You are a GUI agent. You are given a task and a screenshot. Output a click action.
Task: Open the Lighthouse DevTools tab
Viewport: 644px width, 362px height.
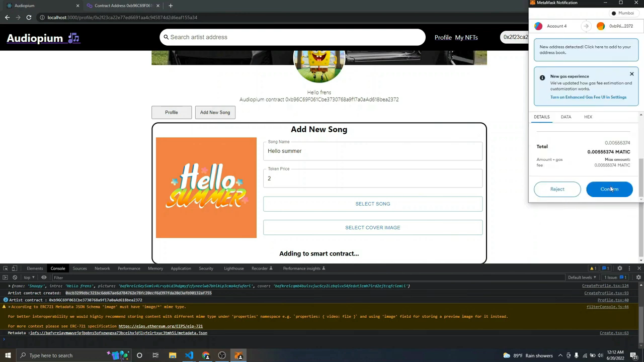(233, 268)
